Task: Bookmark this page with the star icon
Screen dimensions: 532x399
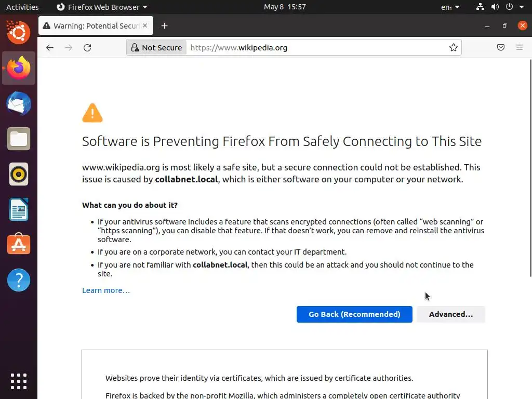Action: 454,48
